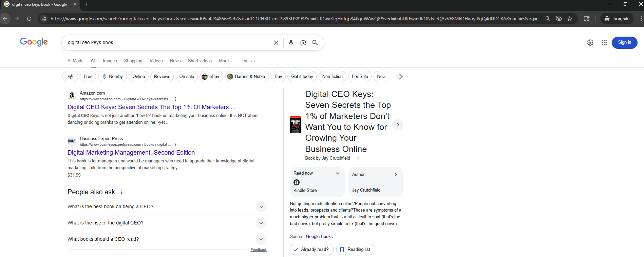Switch to the Shopping tab
Viewport: 644px width, 257px height.
coord(133,61)
